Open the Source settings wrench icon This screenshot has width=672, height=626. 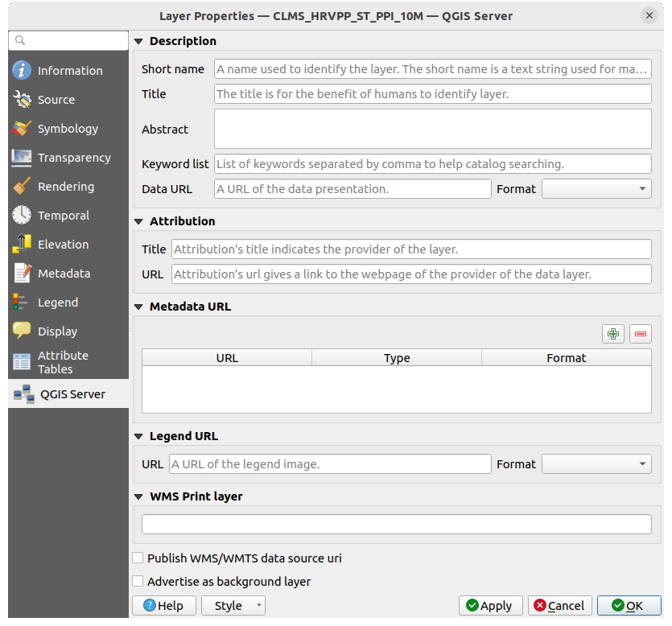point(22,100)
